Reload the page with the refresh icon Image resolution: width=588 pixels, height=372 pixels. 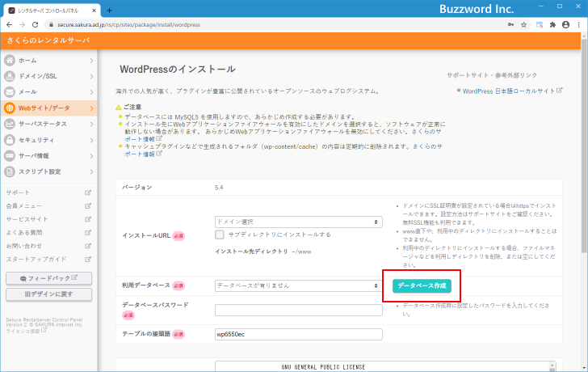[x=35, y=25]
